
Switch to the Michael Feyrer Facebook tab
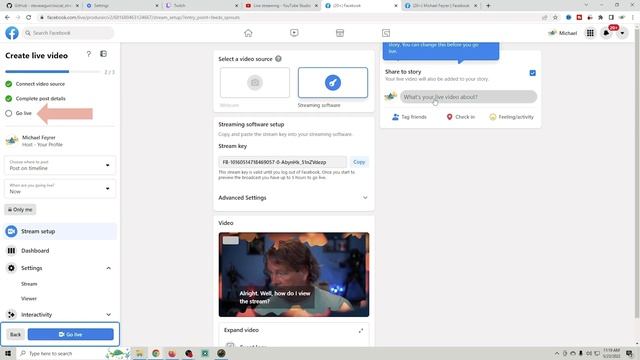tap(440, 6)
